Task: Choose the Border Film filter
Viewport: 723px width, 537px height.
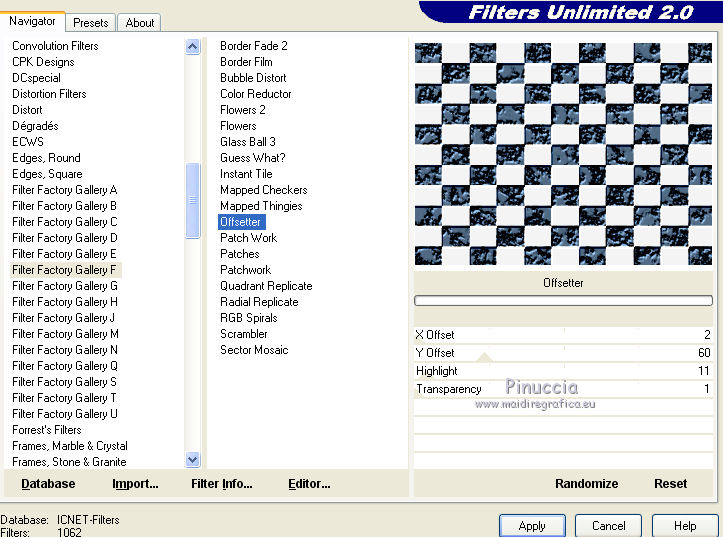Action: pyautogui.click(x=246, y=62)
